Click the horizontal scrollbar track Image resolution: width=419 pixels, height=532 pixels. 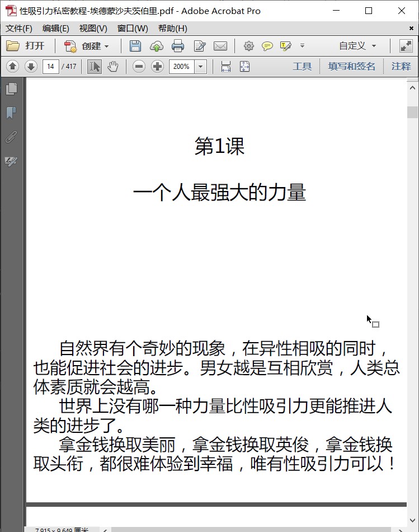click(x=251, y=530)
